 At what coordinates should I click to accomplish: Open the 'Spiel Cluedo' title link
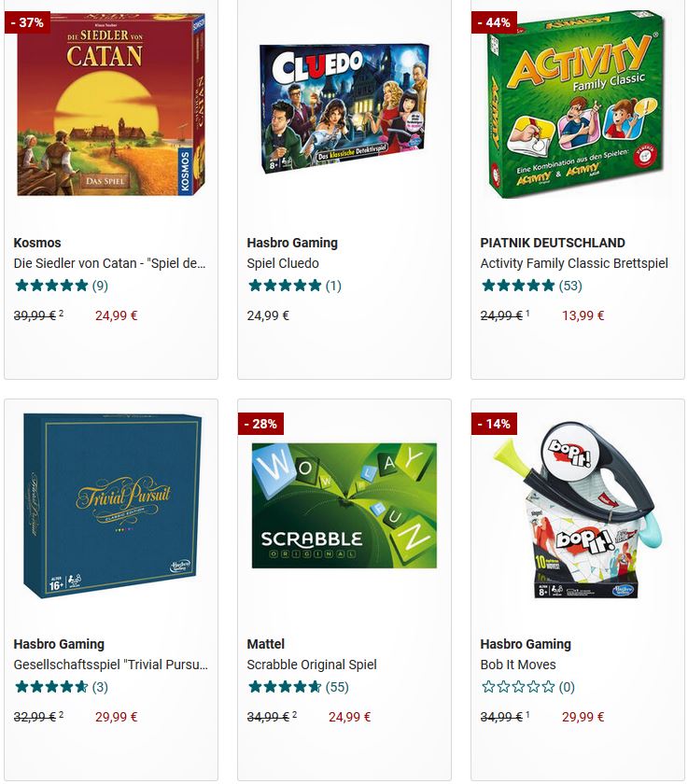(x=283, y=263)
